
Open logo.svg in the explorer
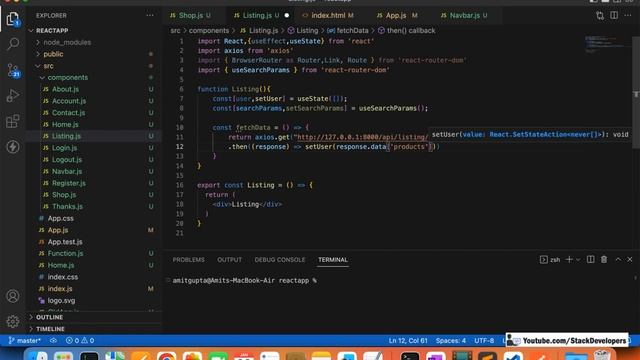pyautogui.click(x=61, y=301)
